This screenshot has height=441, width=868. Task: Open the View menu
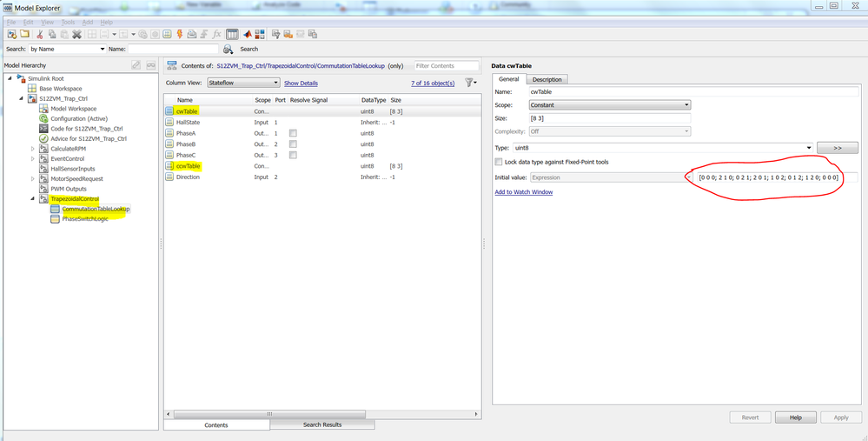tap(48, 22)
